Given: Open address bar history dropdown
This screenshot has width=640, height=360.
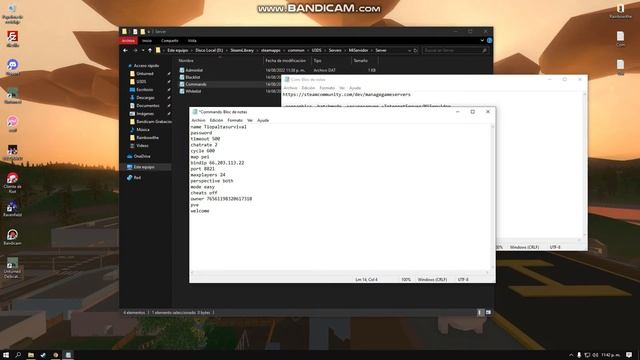Looking at the screenshot, I should pos(409,50).
